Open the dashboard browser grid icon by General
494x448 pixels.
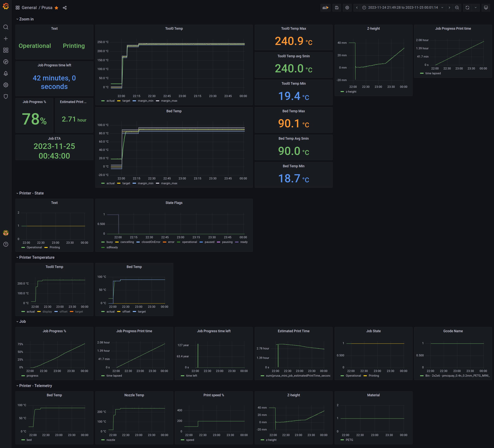coord(17,8)
